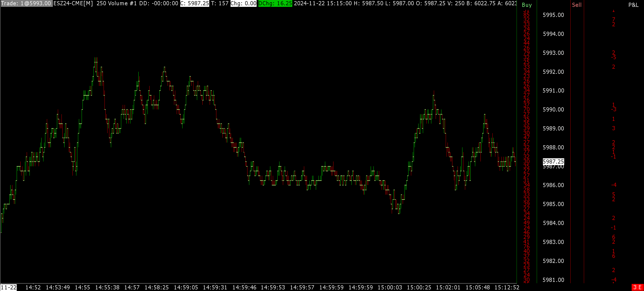Click the 15:00:03 time axis marker
The image size is (644, 291).
pos(390,288)
